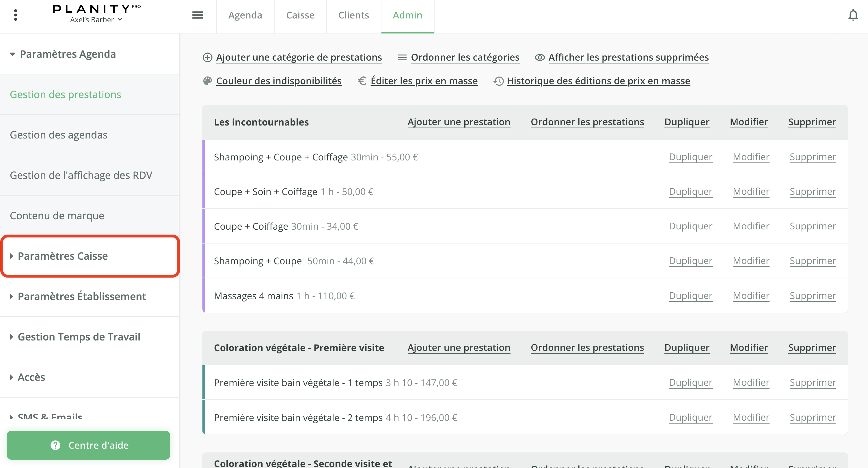
Task: Click the euro icon for mass price editing
Action: (x=362, y=81)
